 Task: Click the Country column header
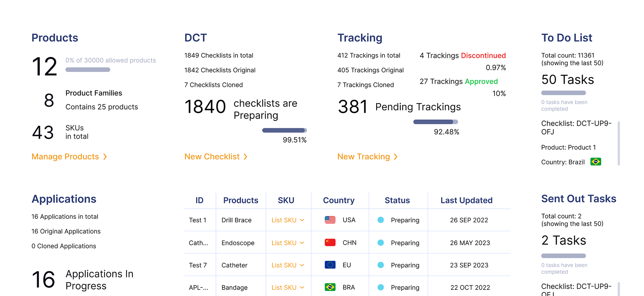click(339, 200)
